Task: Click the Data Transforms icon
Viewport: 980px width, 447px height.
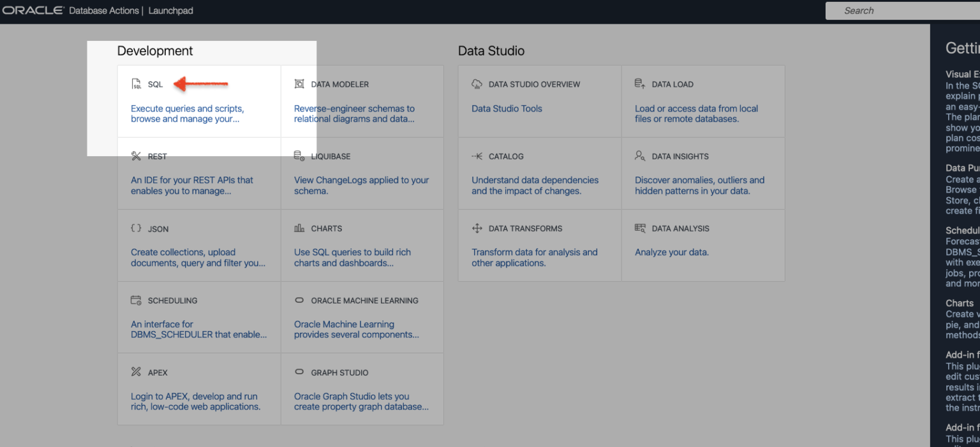Action: [x=477, y=228]
